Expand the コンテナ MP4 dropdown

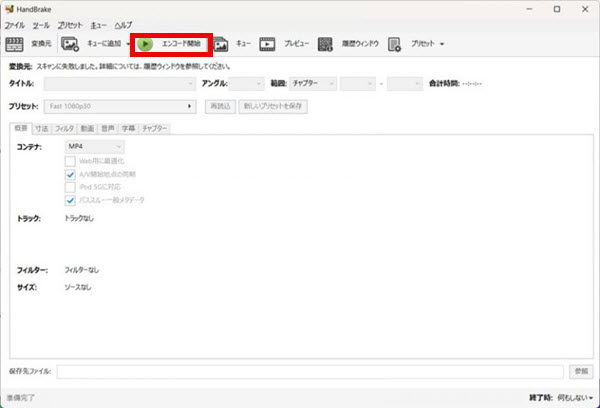point(101,147)
